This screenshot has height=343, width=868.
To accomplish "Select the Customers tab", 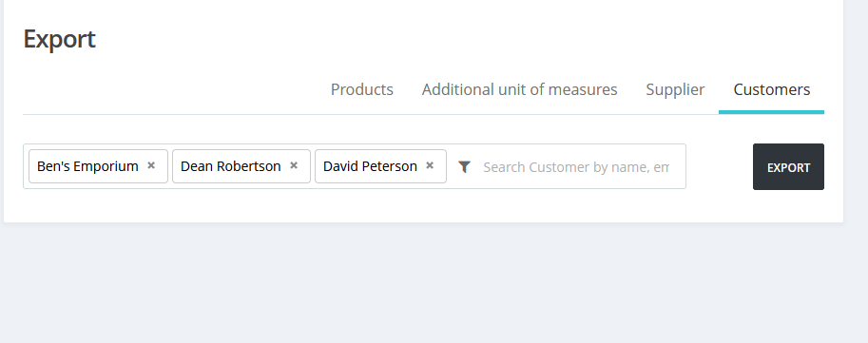I will pyautogui.click(x=772, y=89).
